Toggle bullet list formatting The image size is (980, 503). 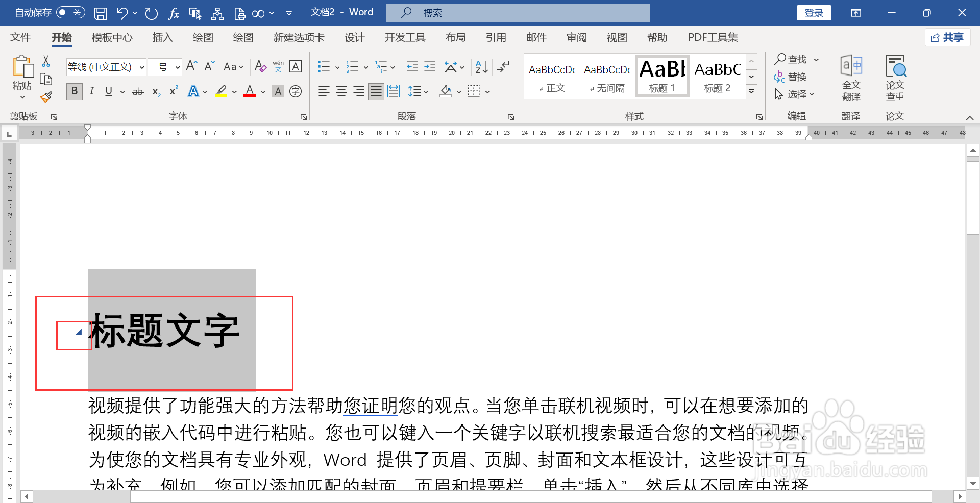[x=323, y=66]
